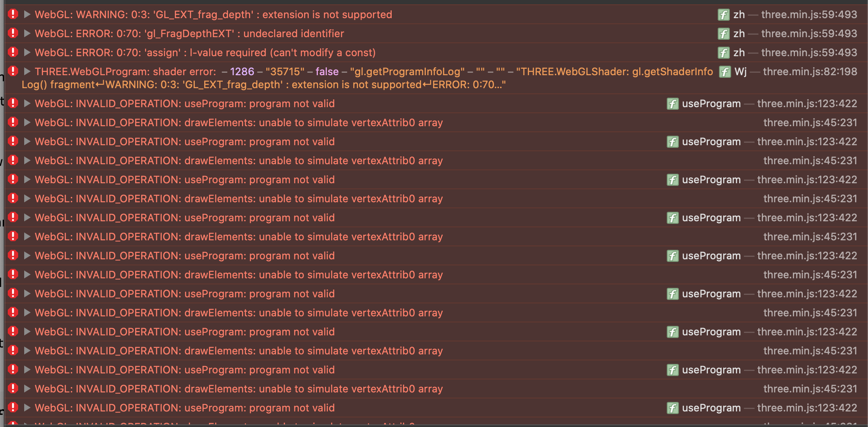Click the green 'f' icon beside the 'zh' label
This screenshot has width=868, height=427.
[723, 14]
